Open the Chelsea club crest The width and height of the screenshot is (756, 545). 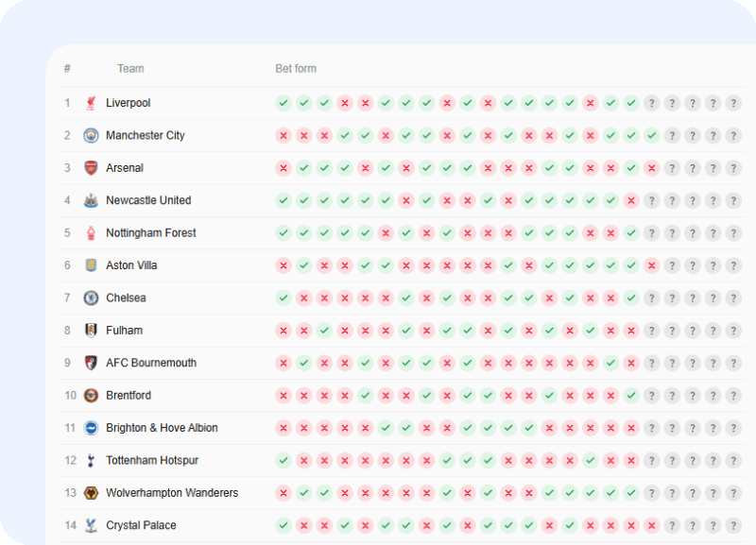tap(91, 298)
